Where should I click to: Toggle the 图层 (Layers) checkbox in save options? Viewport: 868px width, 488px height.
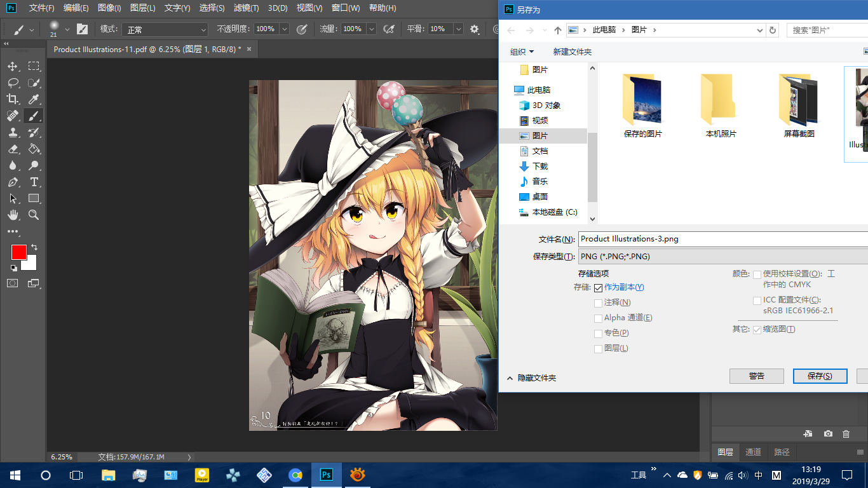(598, 349)
